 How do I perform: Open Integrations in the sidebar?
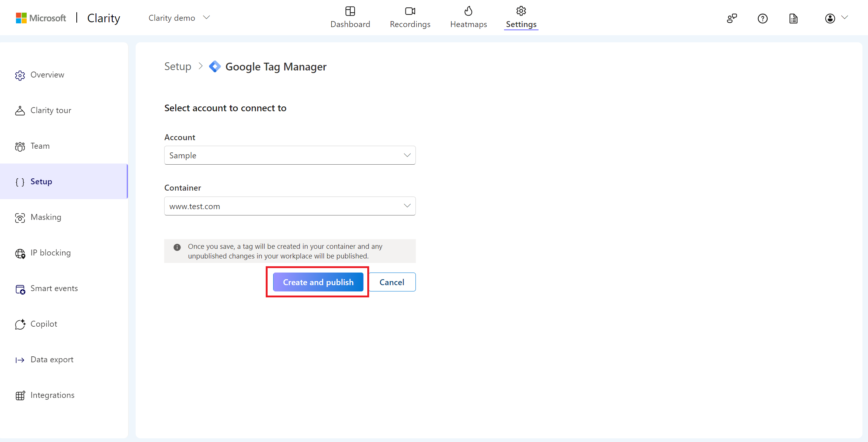64,395
